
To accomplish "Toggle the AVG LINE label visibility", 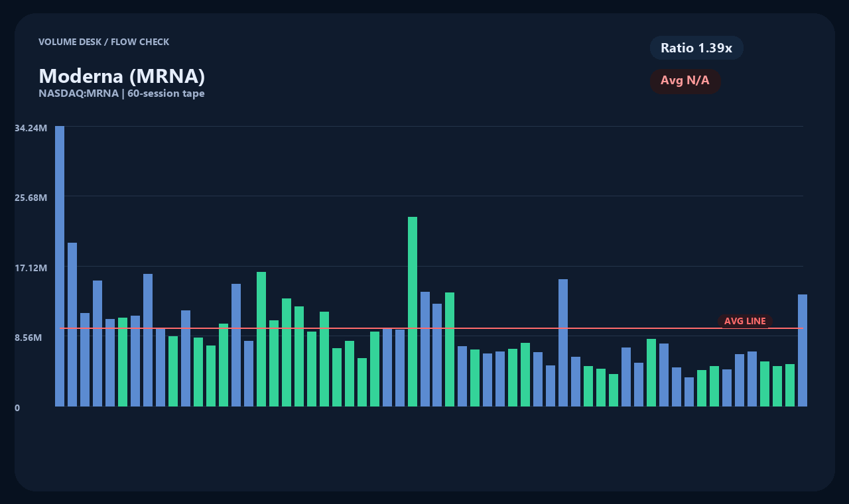I will (x=745, y=321).
